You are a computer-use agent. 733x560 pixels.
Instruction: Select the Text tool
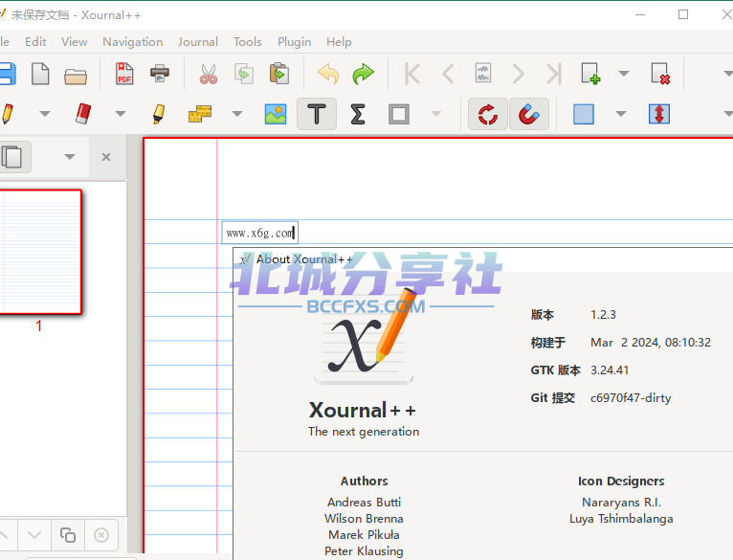tap(317, 114)
